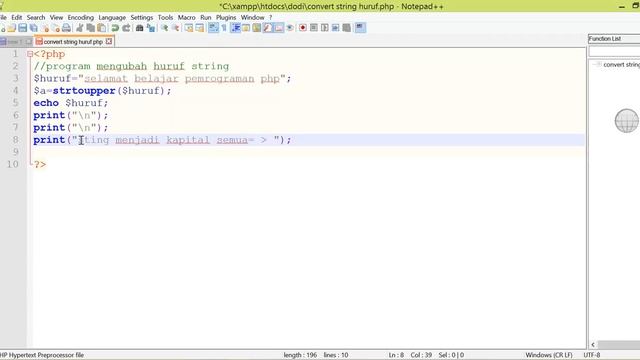Toggle synchronized vertical scrolling
This screenshot has width=640, height=360.
(189, 28)
